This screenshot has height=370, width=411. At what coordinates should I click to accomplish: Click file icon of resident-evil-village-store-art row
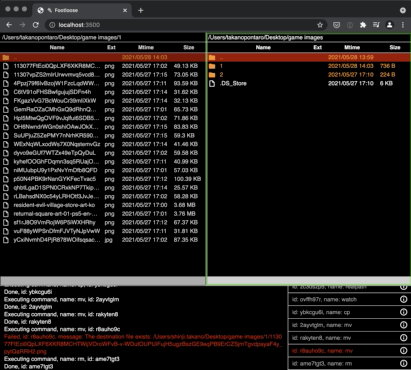point(6,205)
